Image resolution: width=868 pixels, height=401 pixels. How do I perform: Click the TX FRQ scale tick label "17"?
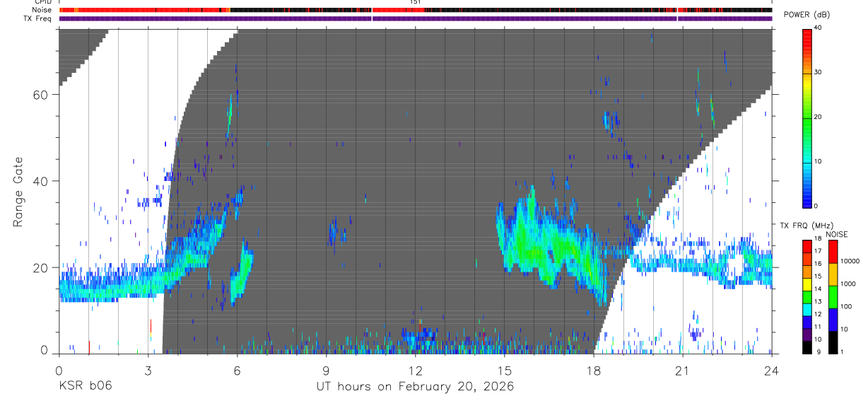819,251
